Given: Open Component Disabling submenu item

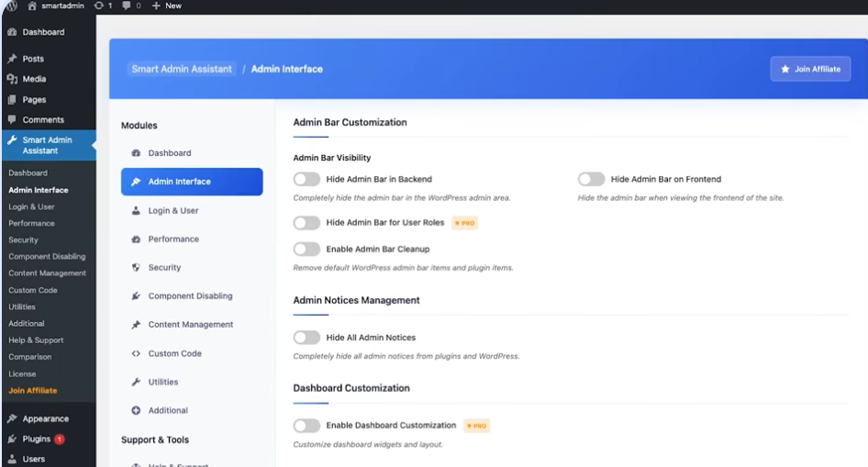Looking at the screenshot, I should click(47, 257).
